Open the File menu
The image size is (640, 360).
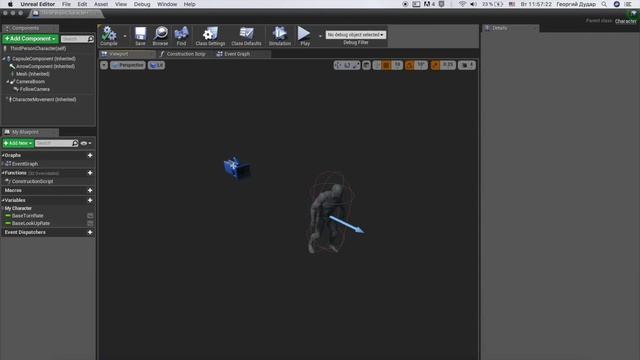66,4
